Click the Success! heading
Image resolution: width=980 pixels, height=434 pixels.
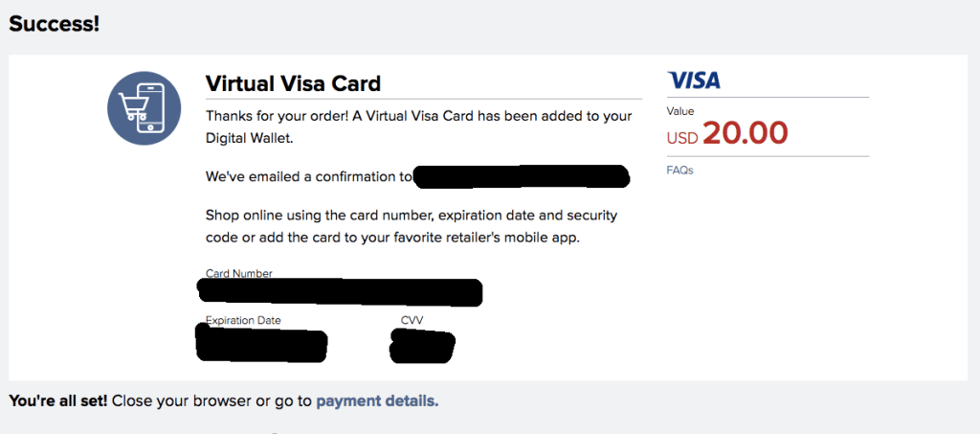[x=55, y=24]
